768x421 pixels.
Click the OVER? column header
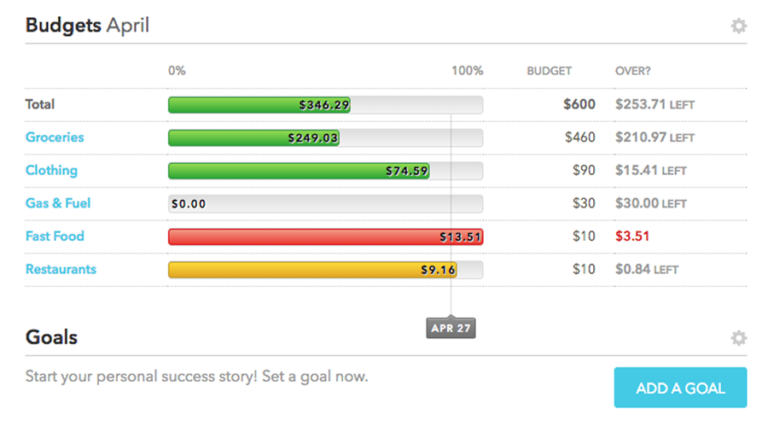pos(633,71)
